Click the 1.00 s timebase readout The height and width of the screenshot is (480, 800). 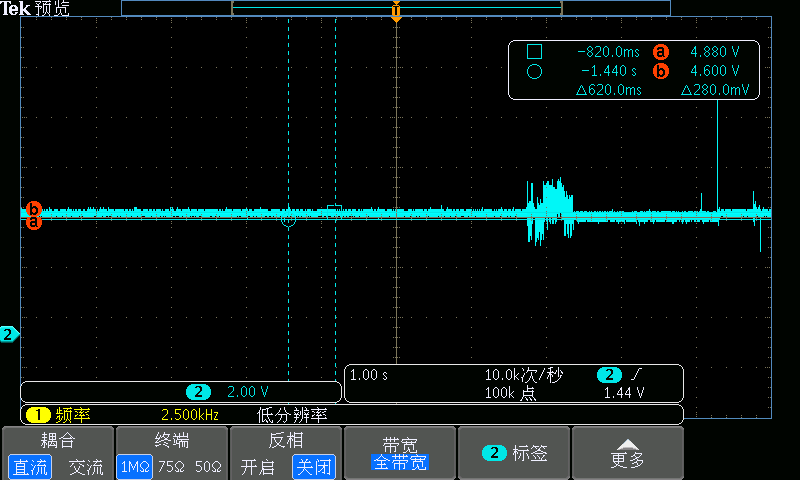[x=370, y=375]
